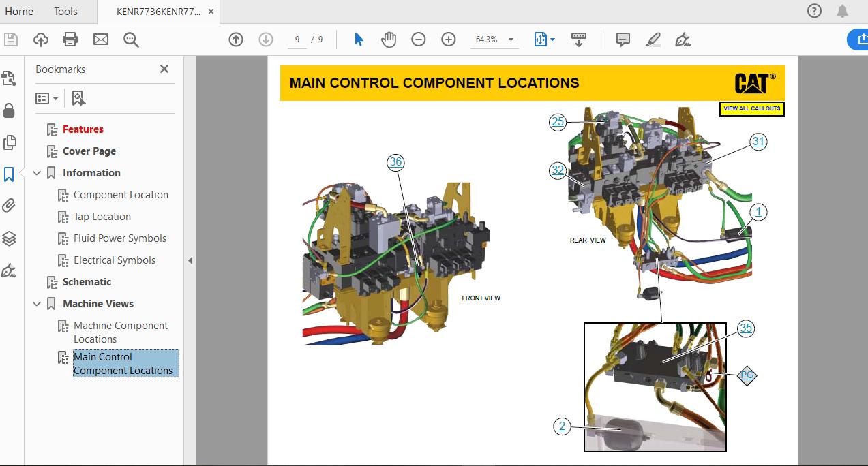Email the PDF document
868x466 pixels.
pyautogui.click(x=100, y=39)
